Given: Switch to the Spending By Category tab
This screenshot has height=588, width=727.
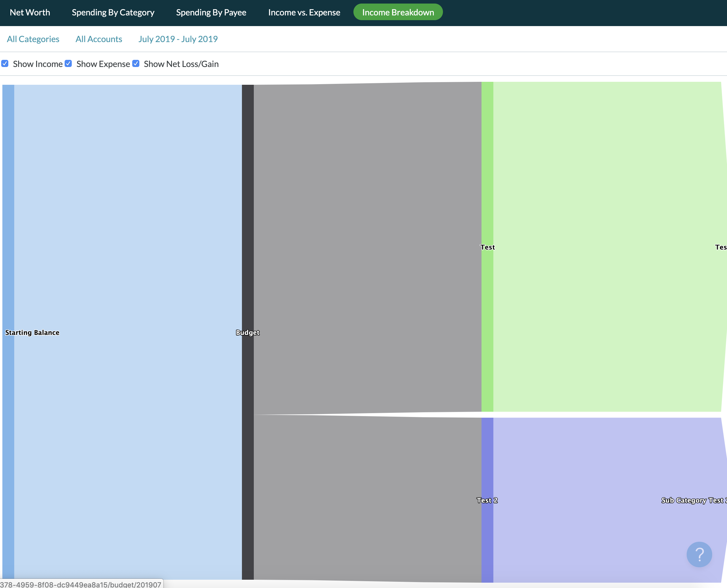Looking at the screenshot, I should point(113,12).
